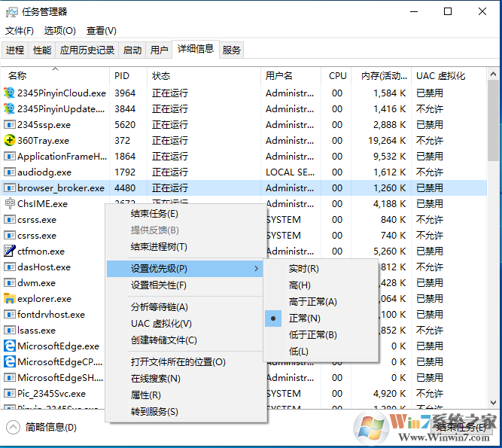Choose 转到服务(S) in context menu
This screenshot has height=448, width=502.
(186, 412)
